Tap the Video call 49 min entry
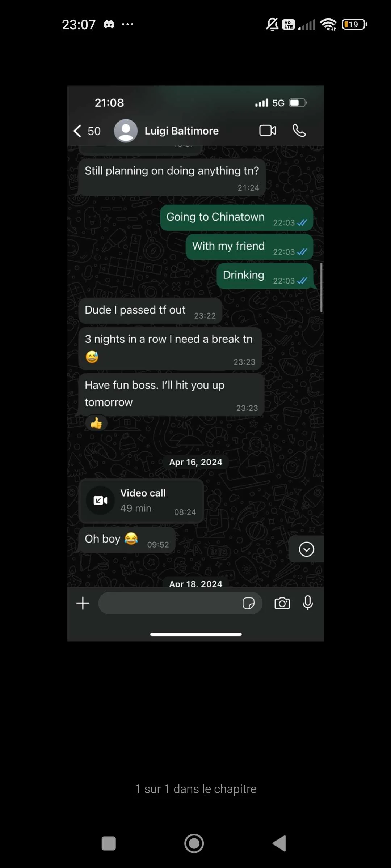This screenshot has width=391, height=868. tap(141, 501)
